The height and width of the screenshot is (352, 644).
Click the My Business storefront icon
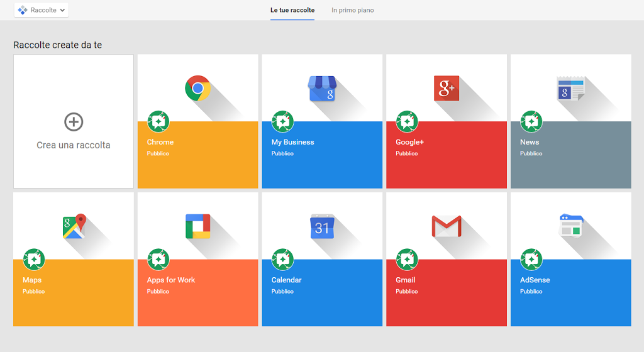323,88
